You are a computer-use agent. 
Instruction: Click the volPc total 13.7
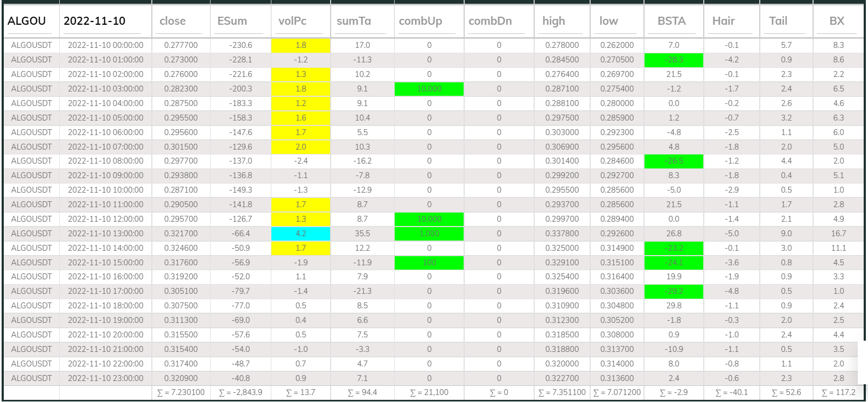[300, 392]
